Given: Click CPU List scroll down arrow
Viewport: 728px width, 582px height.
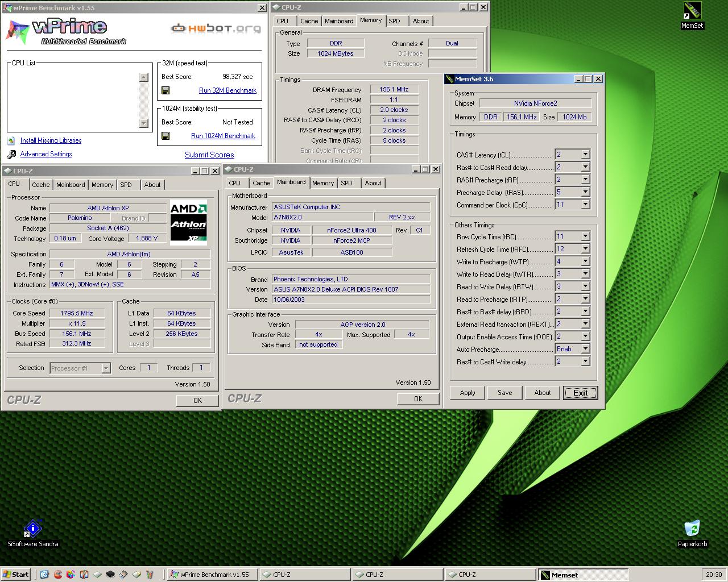Looking at the screenshot, I should point(144,123).
